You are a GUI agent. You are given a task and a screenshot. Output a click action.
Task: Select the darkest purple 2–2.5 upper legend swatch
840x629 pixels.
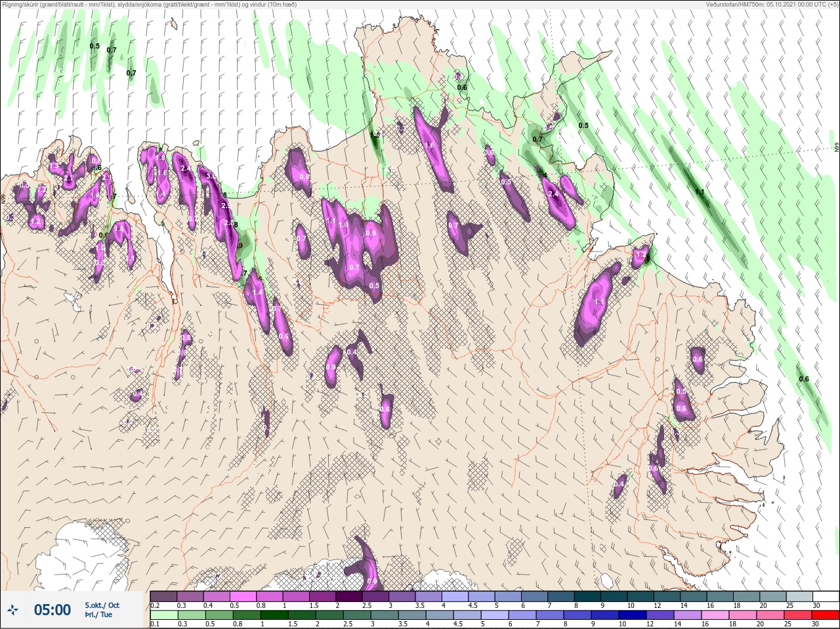(350, 597)
